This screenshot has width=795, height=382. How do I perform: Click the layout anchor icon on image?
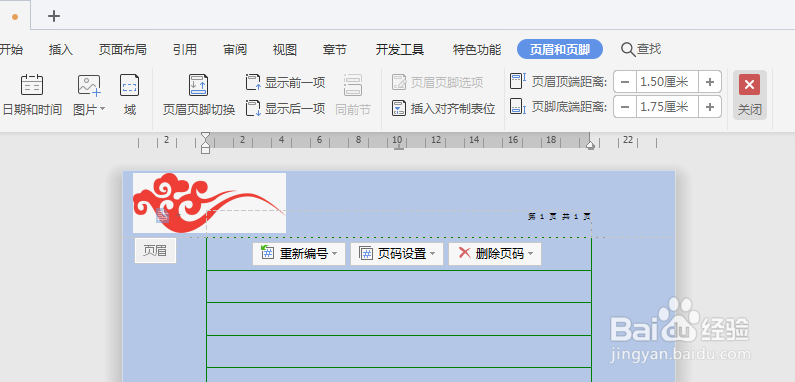click(x=162, y=216)
